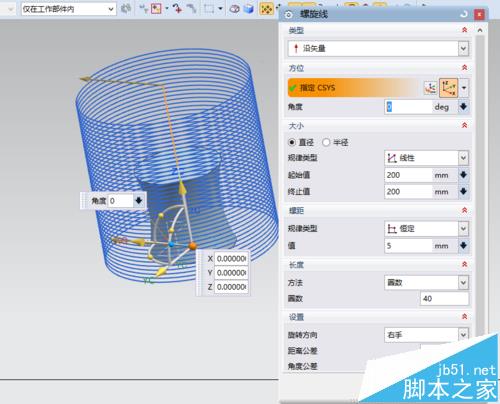Screen dimensions: 500x404
Task: Toggle the orange snap points icon
Action: click(x=266, y=9)
